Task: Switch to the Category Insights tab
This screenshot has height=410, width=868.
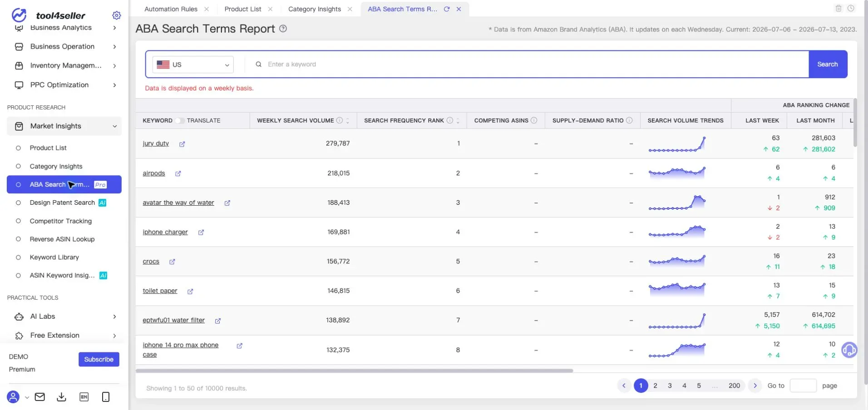Action: (x=315, y=9)
